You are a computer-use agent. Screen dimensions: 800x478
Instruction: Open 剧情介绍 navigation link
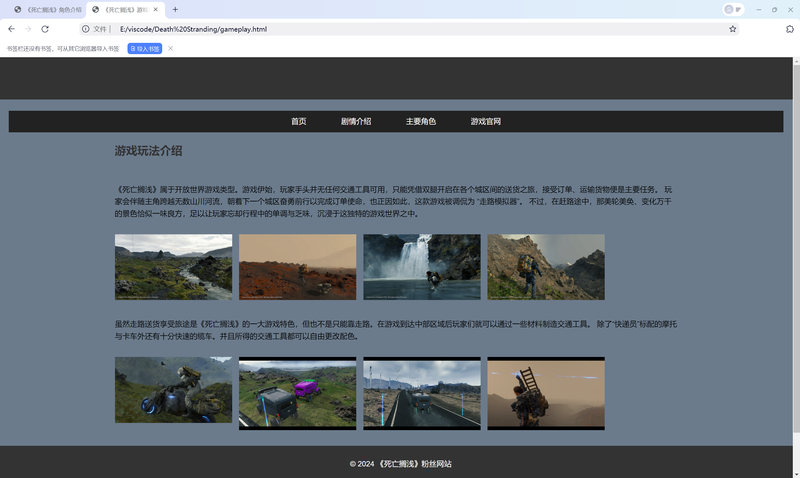click(356, 121)
